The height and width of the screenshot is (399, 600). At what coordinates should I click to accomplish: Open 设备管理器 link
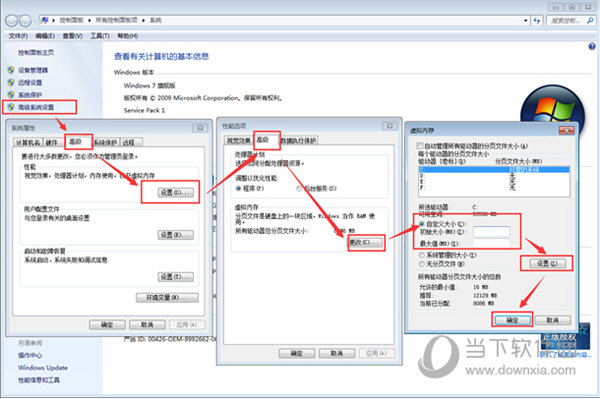(x=33, y=70)
